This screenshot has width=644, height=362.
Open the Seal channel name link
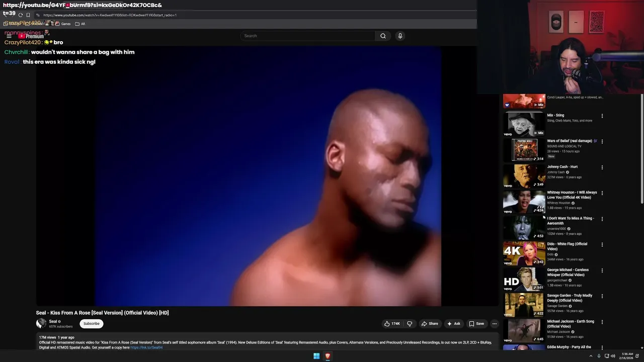point(53,321)
